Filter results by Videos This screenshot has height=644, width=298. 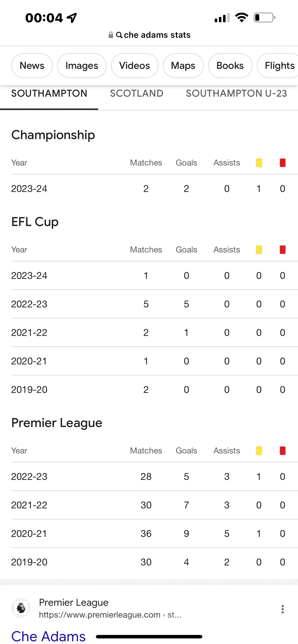(135, 66)
